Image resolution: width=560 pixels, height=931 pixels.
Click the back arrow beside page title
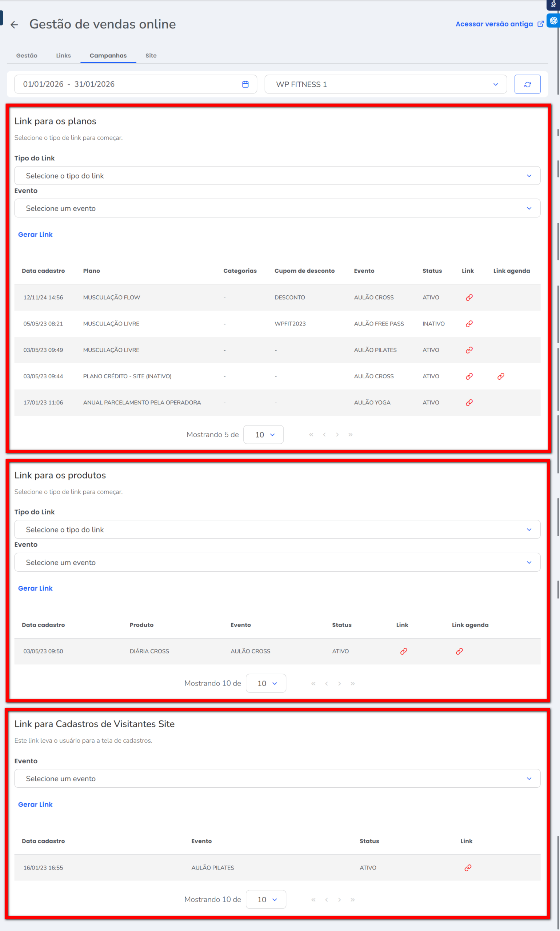click(14, 25)
